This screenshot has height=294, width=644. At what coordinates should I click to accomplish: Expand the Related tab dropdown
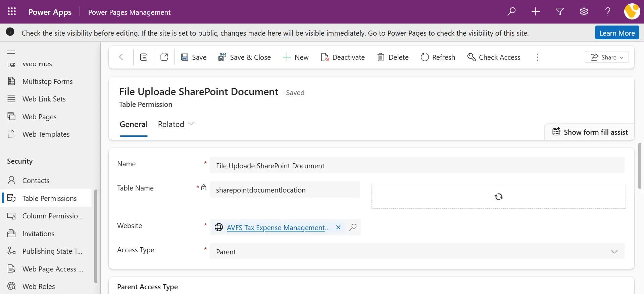tap(176, 124)
